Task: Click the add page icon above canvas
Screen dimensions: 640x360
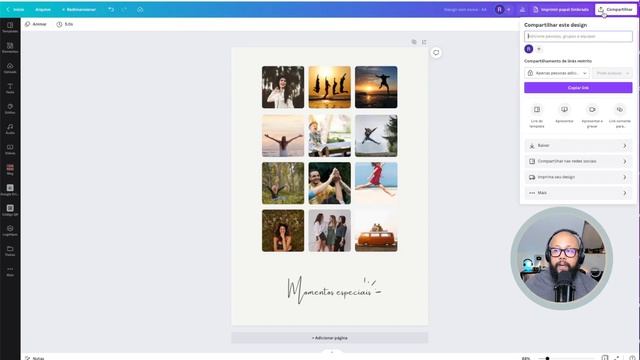Action: 424,42
